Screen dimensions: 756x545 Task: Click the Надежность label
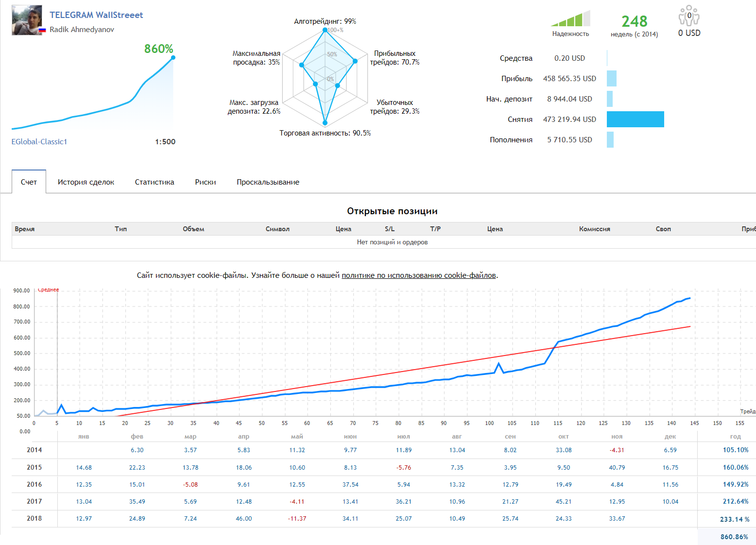pos(570,34)
